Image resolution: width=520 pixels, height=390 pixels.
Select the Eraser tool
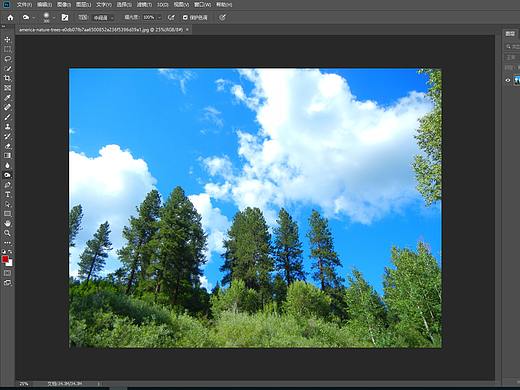[x=7, y=146]
